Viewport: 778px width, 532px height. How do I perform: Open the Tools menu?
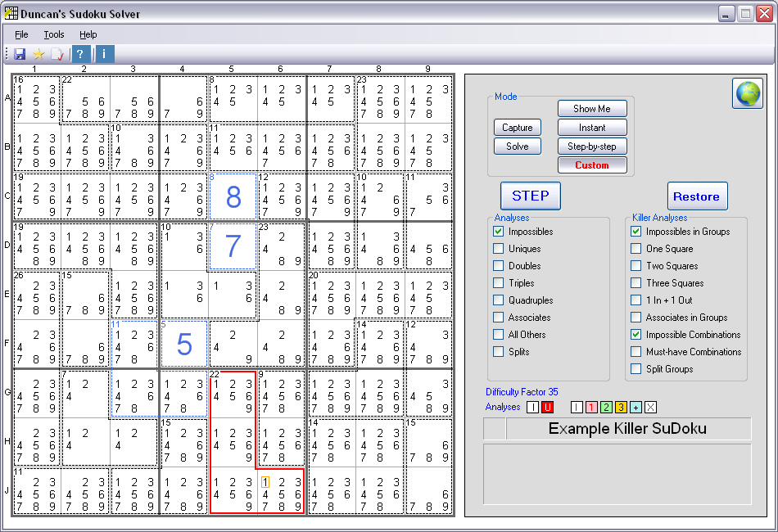point(53,34)
